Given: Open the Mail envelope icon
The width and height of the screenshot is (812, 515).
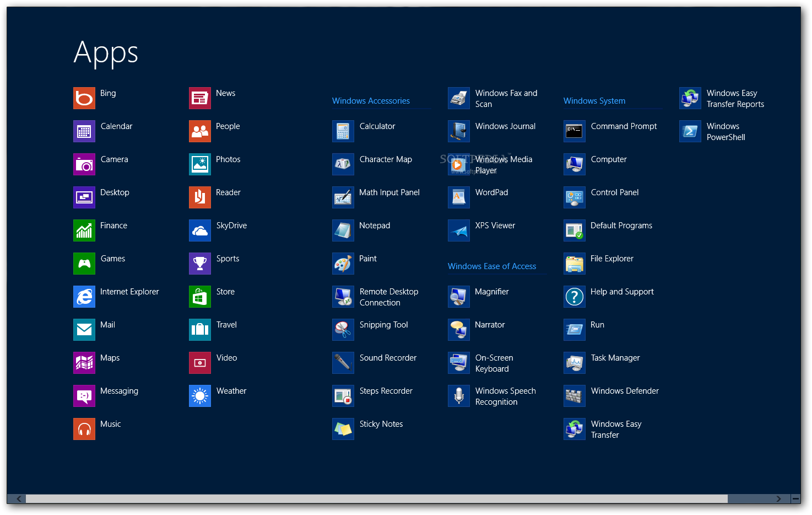Looking at the screenshot, I should pos(84,330).
